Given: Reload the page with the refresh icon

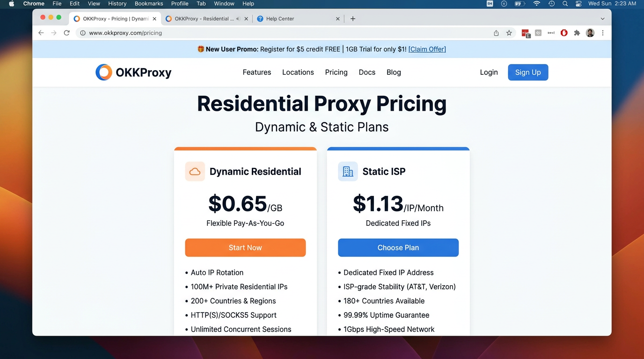Looking at the screenshot, I should point(66,33).
